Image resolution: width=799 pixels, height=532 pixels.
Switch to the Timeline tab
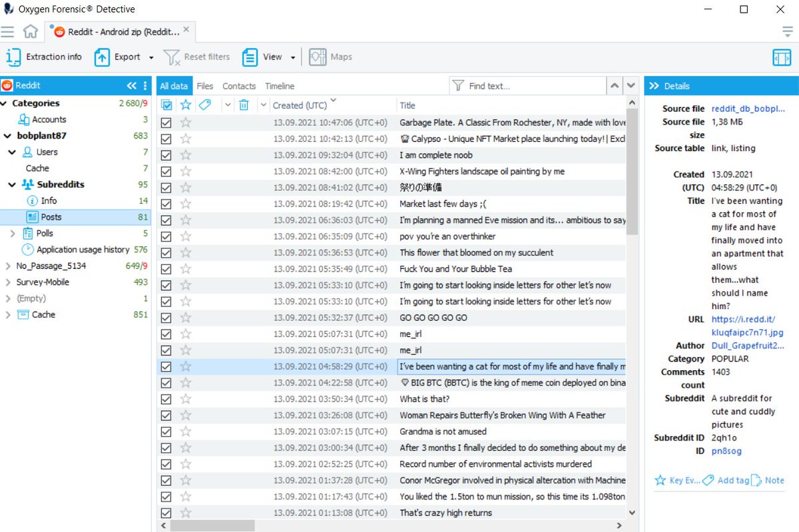point(280,86)
